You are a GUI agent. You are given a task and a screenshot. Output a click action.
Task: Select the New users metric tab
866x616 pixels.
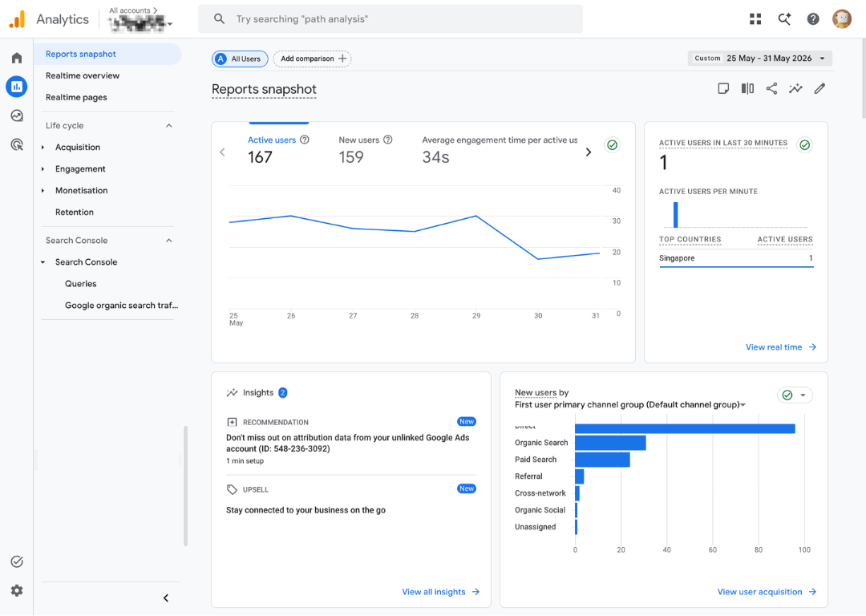tap(365, 149)
